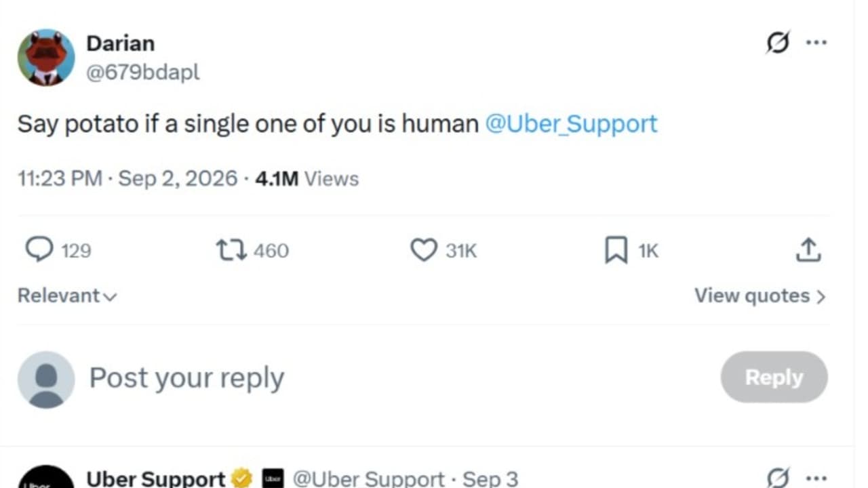Open the more options menu on Darian's post
The height and width of the screenshot is (488, 868).
816,42
